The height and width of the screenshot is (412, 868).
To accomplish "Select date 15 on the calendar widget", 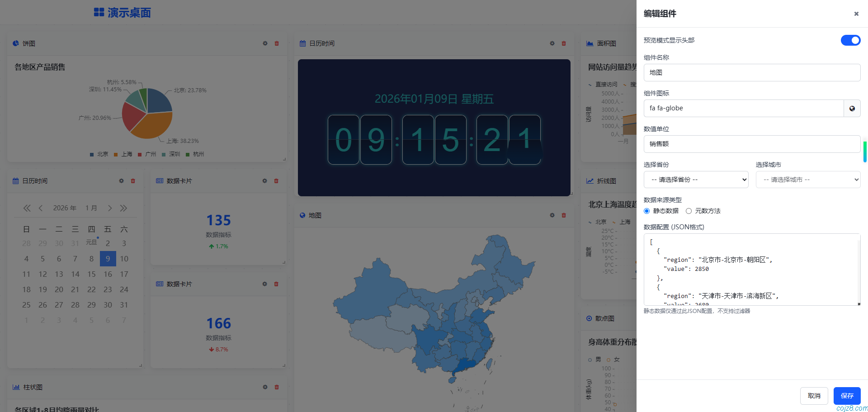I will pyautogui.click(x=91, y=274).
